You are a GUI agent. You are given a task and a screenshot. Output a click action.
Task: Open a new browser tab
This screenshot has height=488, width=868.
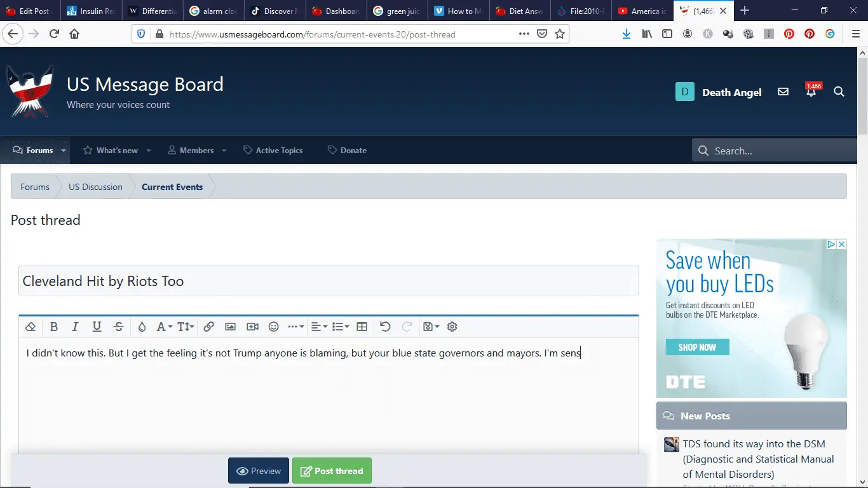pyautogui.click(x=745, y=11)
